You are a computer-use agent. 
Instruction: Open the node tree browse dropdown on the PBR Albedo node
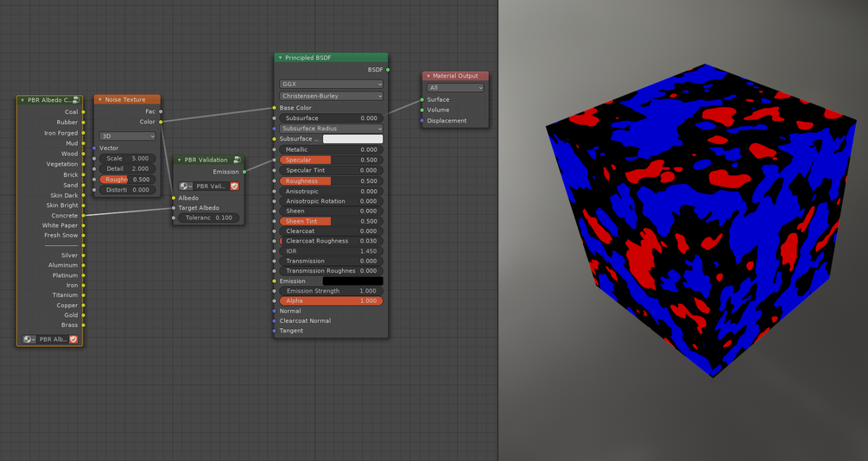pos(29,339)
